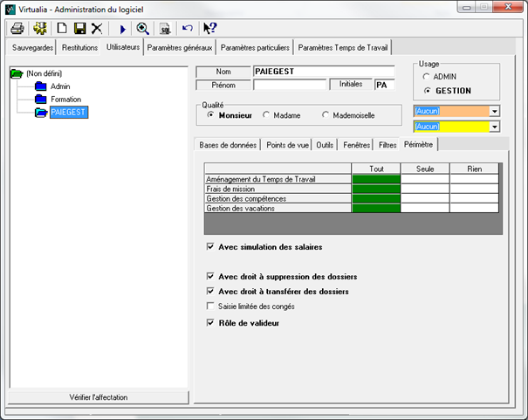Click the SQL icon in the toolbar

pyautogui.click(x=164, y=28)
